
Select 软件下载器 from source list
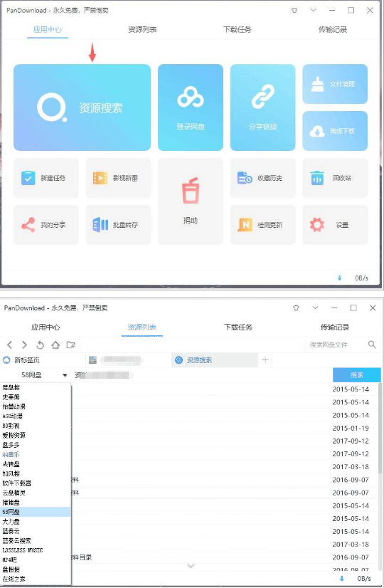36,483
